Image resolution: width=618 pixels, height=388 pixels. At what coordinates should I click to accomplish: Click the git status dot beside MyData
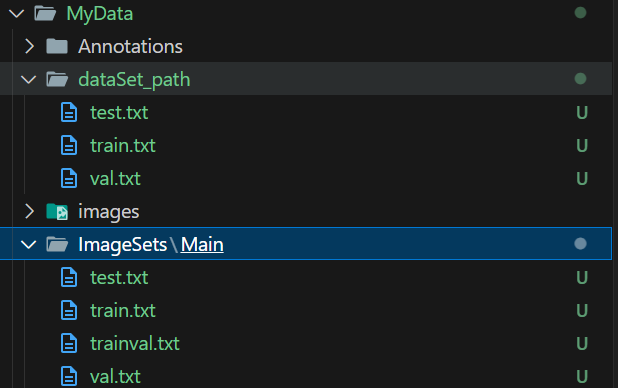580,13
